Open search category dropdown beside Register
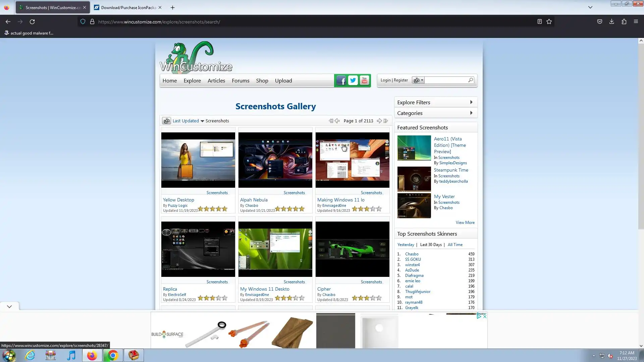Viewport: 644px width, 362px height. coord(418,80)
